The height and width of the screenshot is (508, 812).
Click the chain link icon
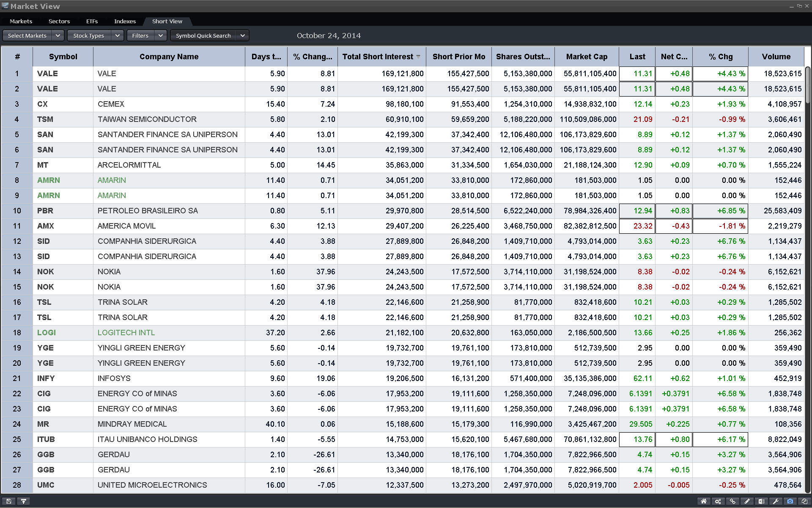point(732,501)
